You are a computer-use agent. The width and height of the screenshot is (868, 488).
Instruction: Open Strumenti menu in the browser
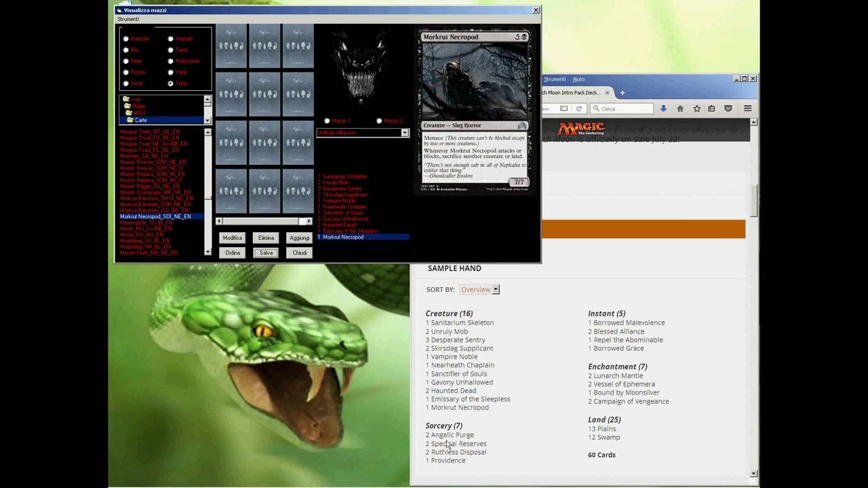tap(554, 79)
